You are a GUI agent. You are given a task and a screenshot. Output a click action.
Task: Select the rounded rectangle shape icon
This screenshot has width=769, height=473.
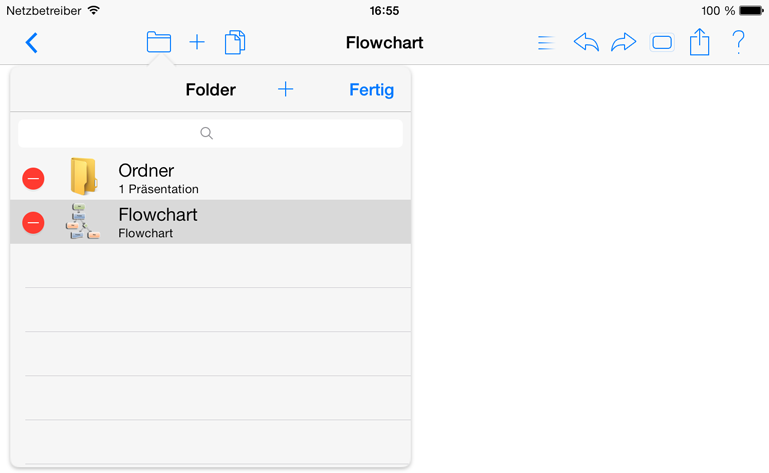(x=662, y=43)
